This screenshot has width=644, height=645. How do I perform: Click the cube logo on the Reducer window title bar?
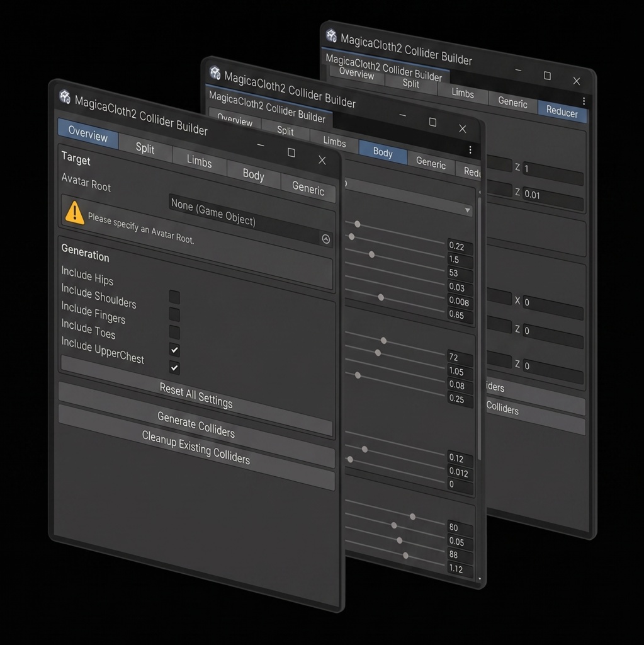coord(331,36)
